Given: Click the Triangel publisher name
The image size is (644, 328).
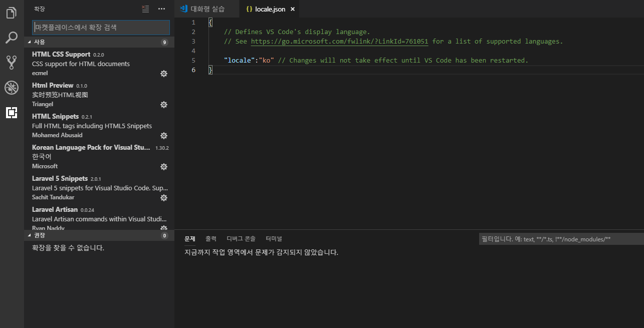Looking at the screenshot, I should [x=43, y=104].
